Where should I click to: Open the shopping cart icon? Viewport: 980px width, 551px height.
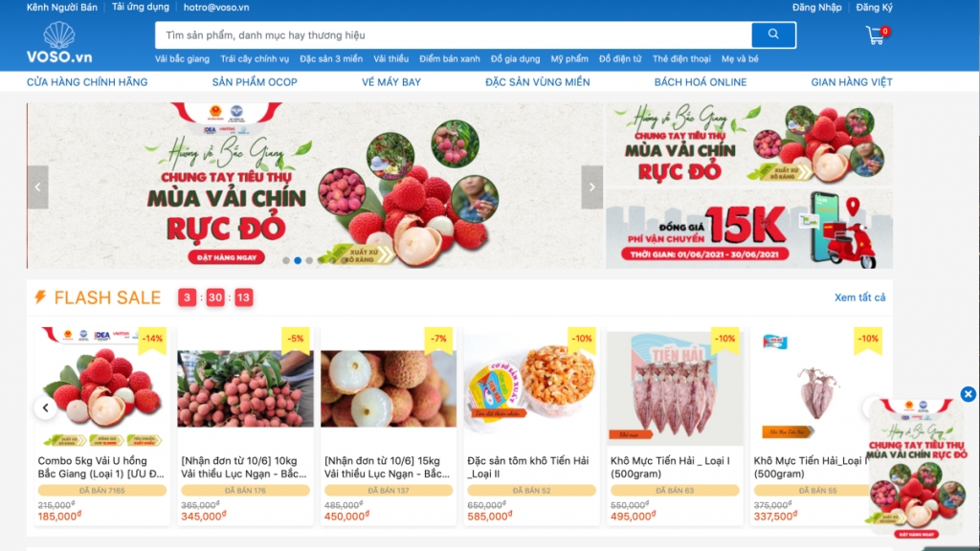click(x=877, y=35)
